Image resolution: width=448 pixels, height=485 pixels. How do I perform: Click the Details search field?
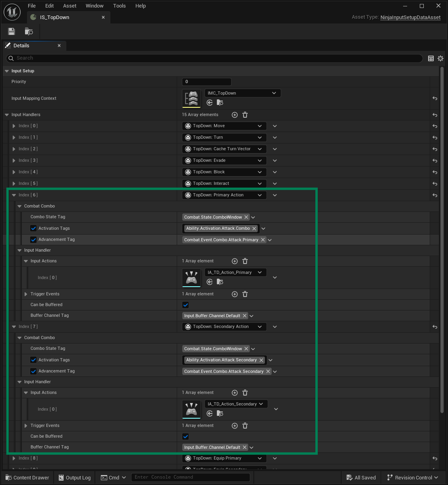point(214,58)
